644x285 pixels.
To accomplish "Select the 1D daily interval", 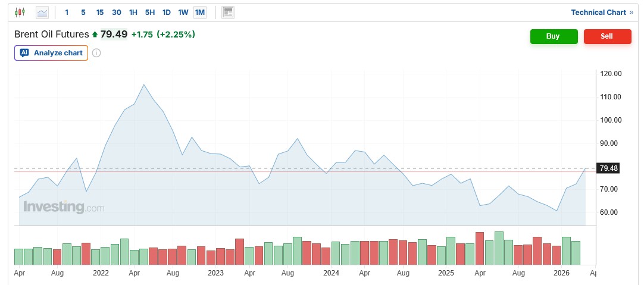I will pyautogui.click(x=167, y=12).
